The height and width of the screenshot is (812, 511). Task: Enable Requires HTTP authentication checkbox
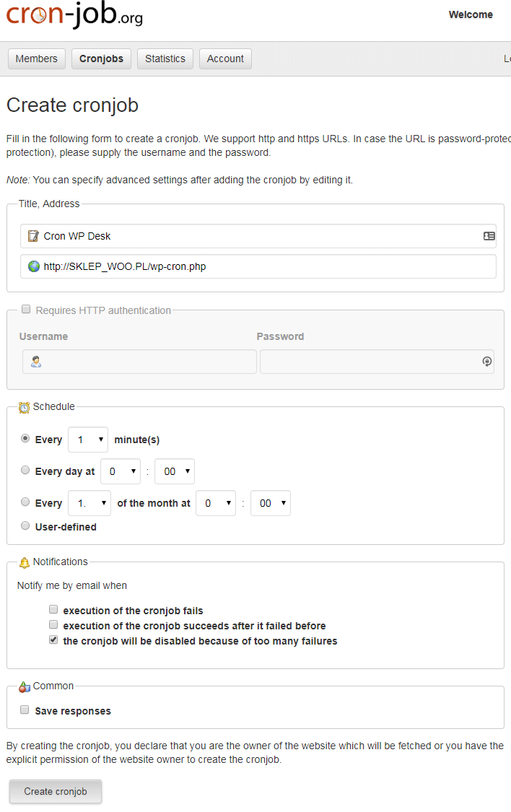pos(26,309)
